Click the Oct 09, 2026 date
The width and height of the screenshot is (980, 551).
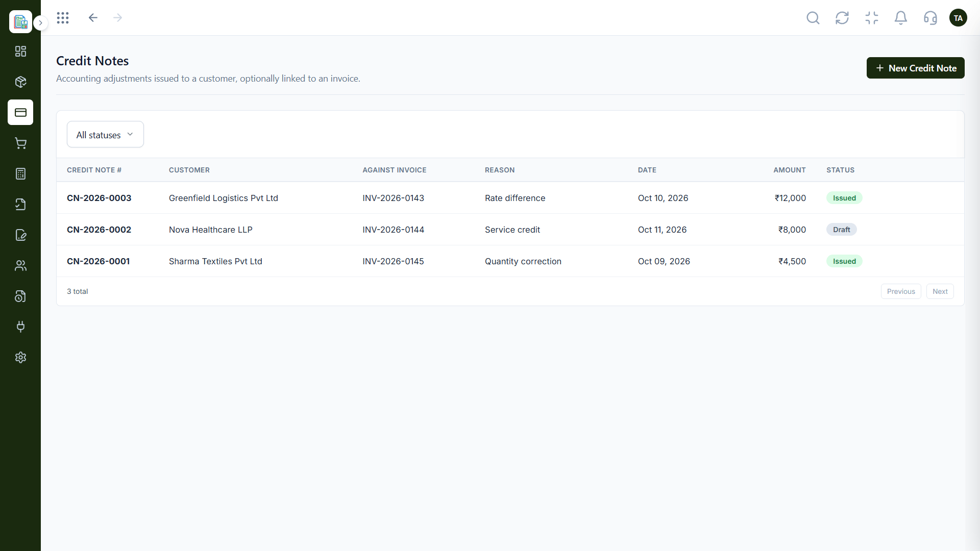(x=664, y=261)
